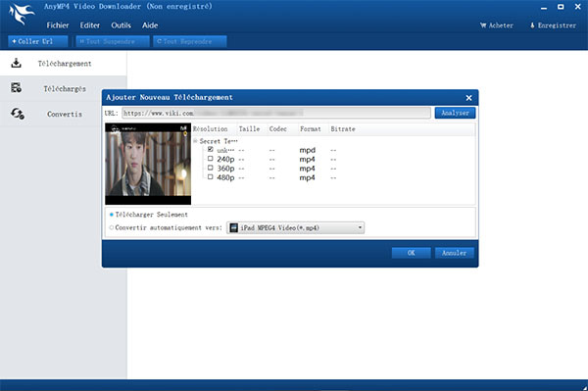Open the Outils menu
Image resolution: width=588 pixels, height=391 pixels.
coord(121,25)
